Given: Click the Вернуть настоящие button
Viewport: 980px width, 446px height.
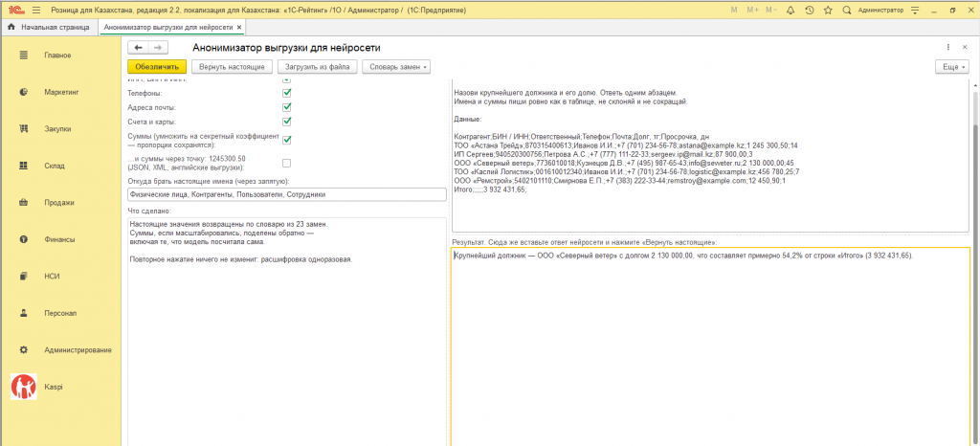Looking at the screenshot, I should pyautogui.click(x=232, y=67).
